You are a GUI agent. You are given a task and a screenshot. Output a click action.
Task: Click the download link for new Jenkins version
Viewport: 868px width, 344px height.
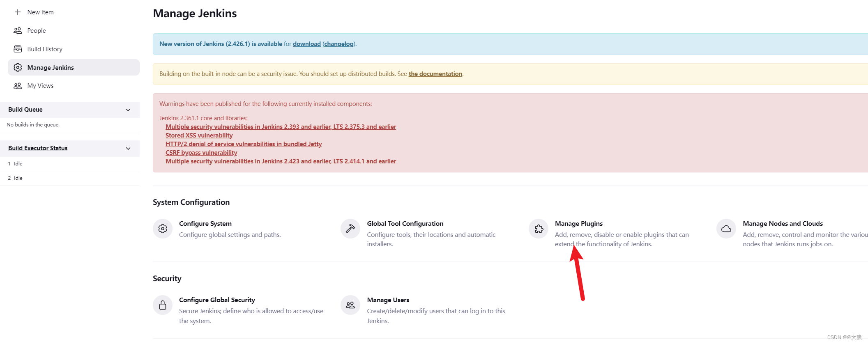(x=307, y=44)
